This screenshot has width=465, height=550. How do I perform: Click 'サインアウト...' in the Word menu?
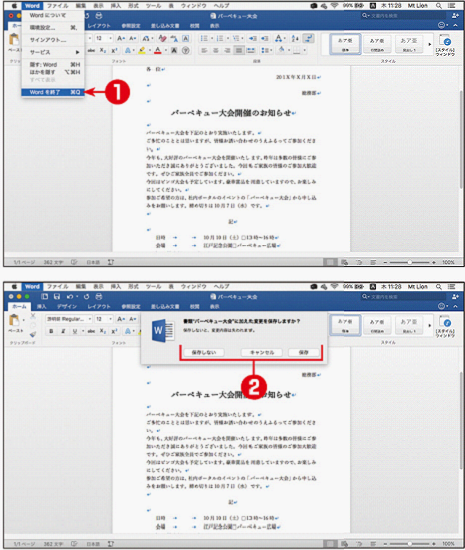coord(53,40)
